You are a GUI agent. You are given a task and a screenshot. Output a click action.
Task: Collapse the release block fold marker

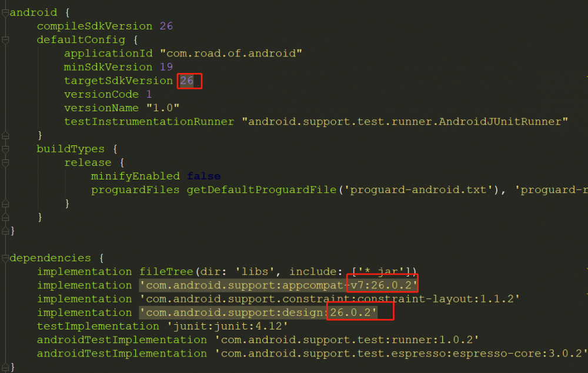[x=4, y=162]
